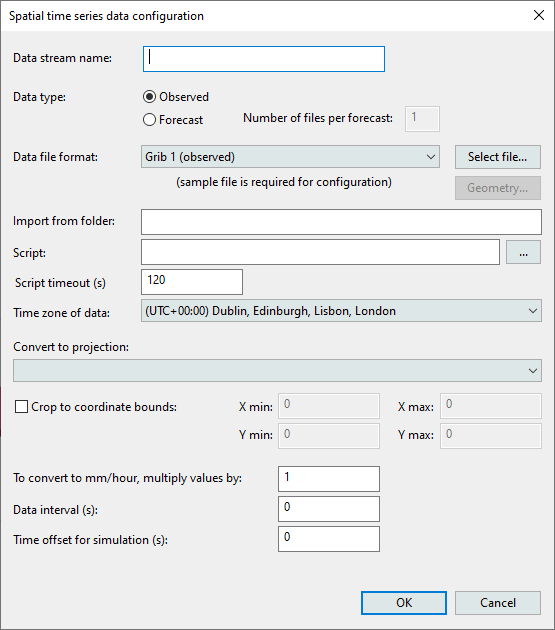The height and width of the screenshot is (630, 555).
Task: Click the Y min coordinate field
Action: [329, 436]
